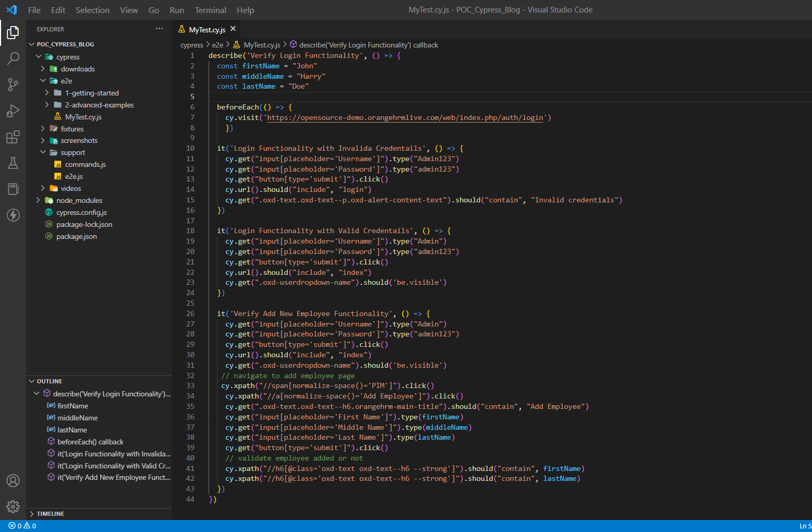Expand the fixtures folder
Screen dimensions: 812x532
tap(43, 129)
